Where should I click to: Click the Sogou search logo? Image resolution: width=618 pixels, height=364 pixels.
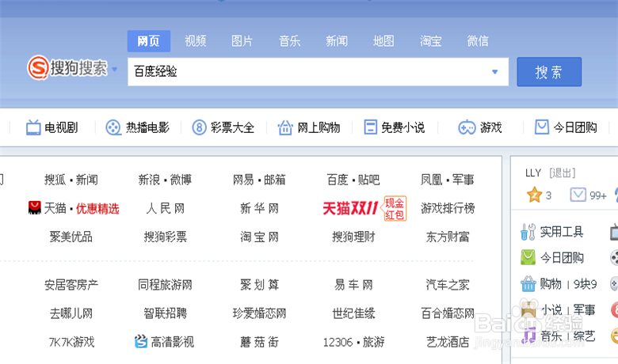pyautogui.click(x=67, y=68)
